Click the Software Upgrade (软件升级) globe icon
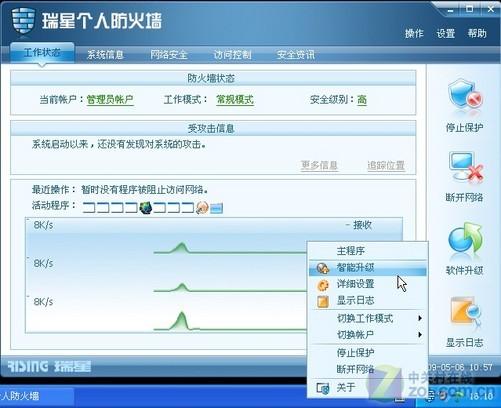501x408 pixels. 465,239
